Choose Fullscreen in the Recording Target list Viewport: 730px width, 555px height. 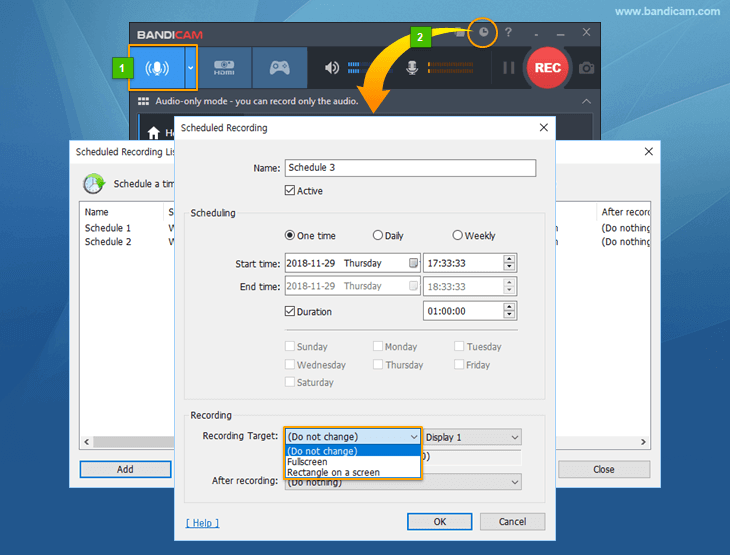pyautogui.click(x=352, y=461)
